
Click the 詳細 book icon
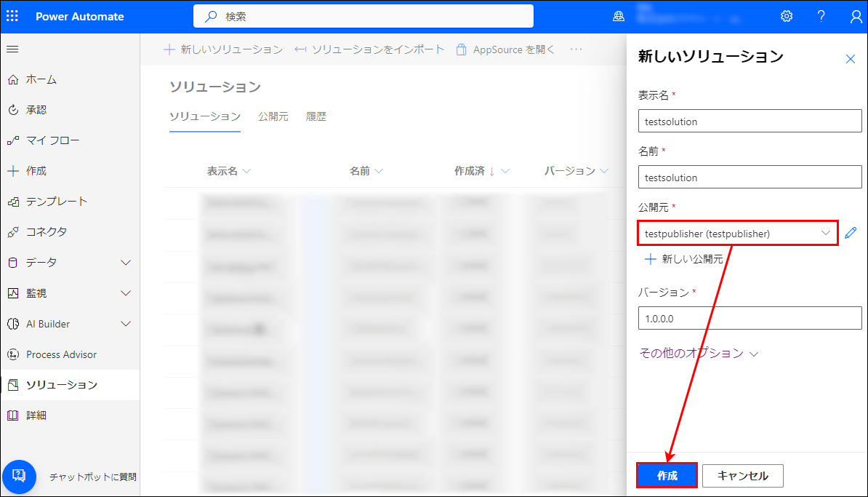tap(13, 415)
